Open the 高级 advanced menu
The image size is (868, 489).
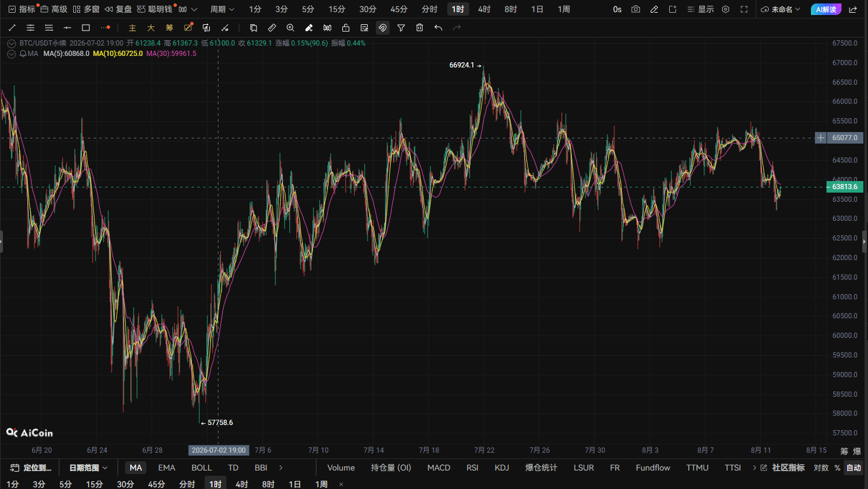[x=54, y=9]
